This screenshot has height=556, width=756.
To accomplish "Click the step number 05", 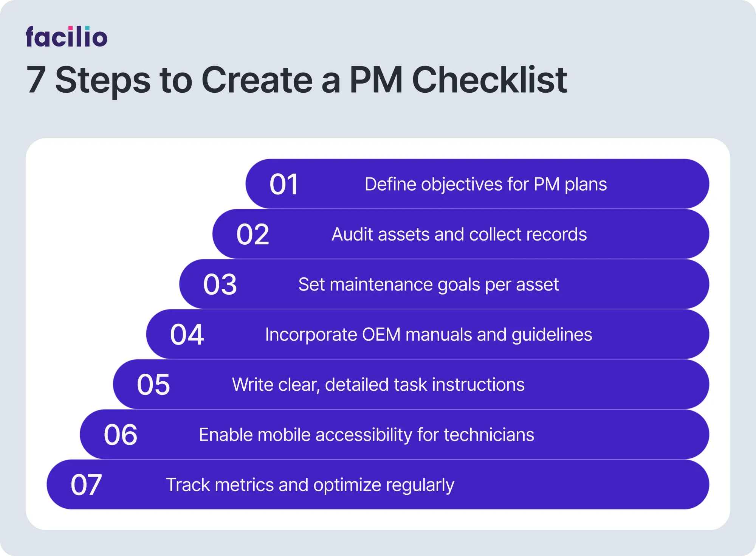I will (153, 385).
